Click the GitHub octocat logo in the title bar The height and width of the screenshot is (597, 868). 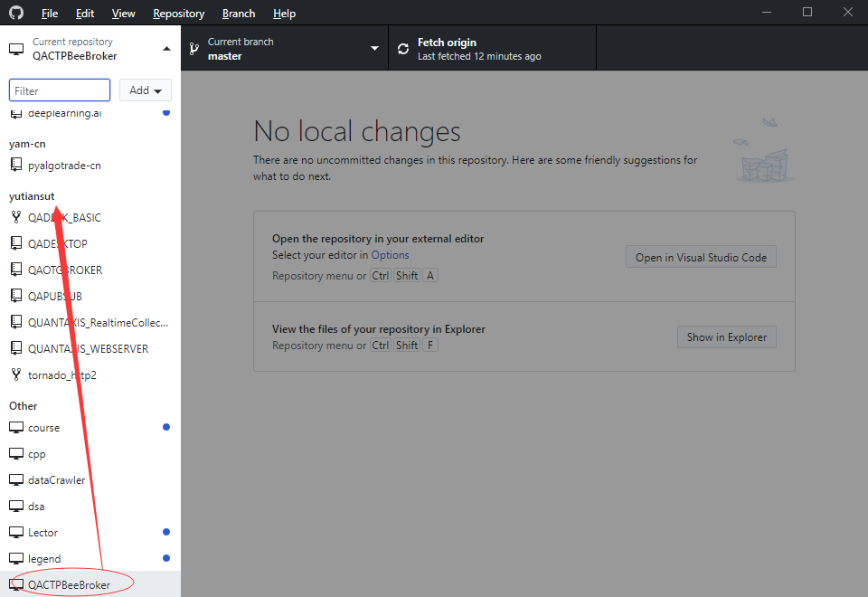pyautogui.click(x=16, y=13)
